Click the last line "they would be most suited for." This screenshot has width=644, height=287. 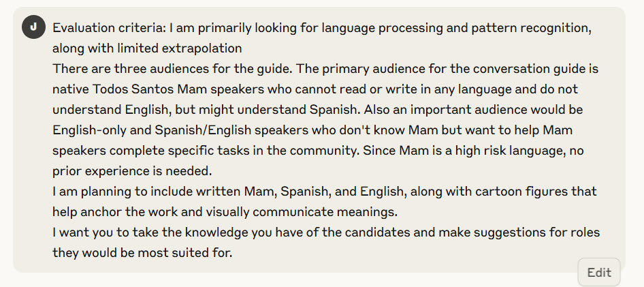tap(142, 253)
